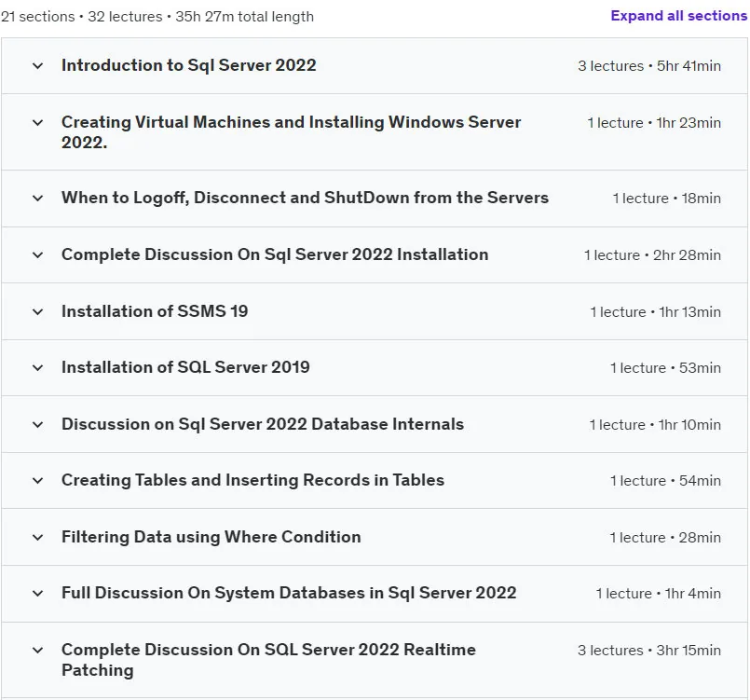This screenshot has height=700, width=750.
Task: Select title Filtering Data using Where Condition
Action: point(211,537)
